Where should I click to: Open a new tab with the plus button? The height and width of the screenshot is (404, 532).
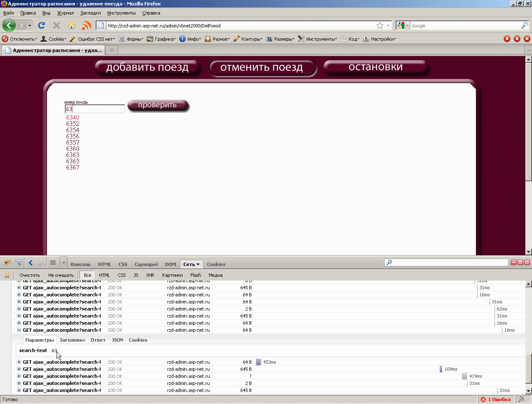click(111, 50)
